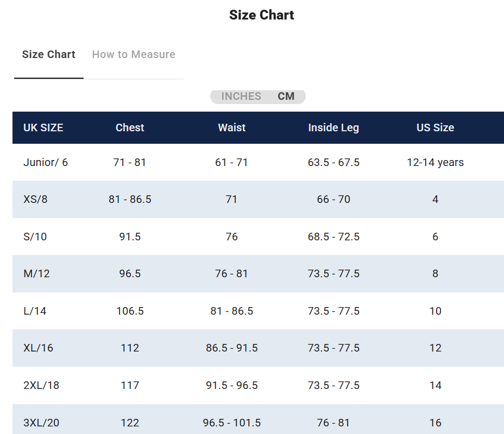Click the Inside Leg column header
The image size is (504, 434).
(333, 128)
